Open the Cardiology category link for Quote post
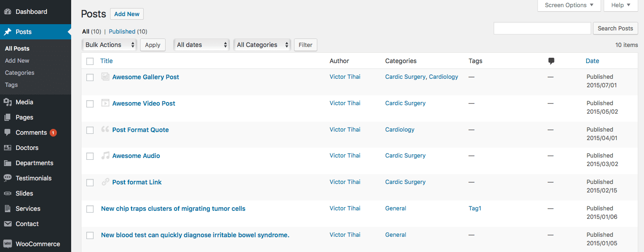 point(400,129)
